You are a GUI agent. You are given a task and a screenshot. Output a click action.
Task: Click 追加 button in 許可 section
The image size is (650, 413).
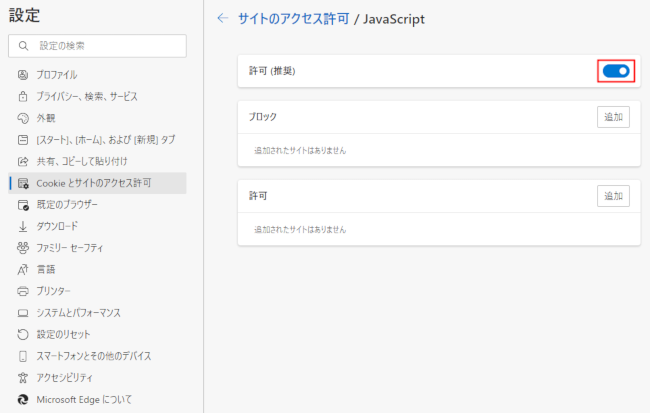(x=612, y=196)
